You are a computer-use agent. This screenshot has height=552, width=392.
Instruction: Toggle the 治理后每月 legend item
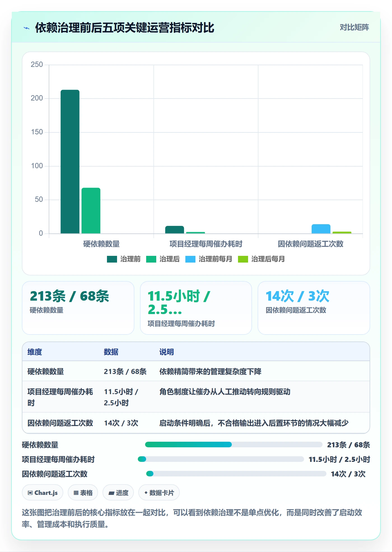click(261, 259)
